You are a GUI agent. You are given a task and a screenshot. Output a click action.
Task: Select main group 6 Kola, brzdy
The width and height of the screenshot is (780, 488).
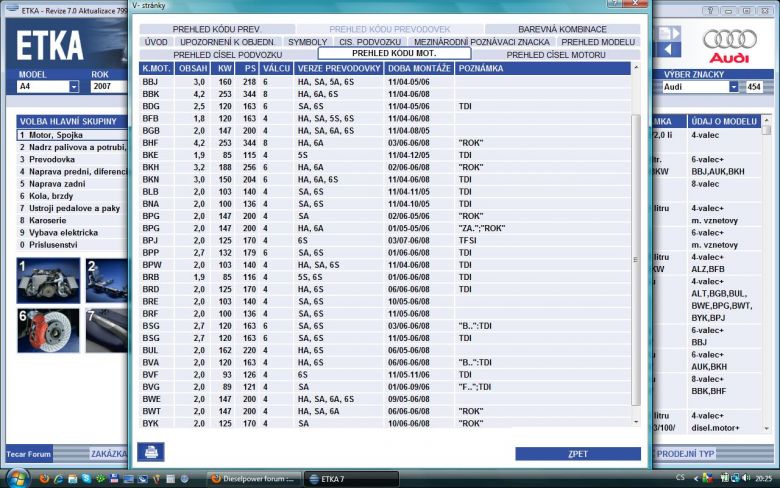click(72, 196)
